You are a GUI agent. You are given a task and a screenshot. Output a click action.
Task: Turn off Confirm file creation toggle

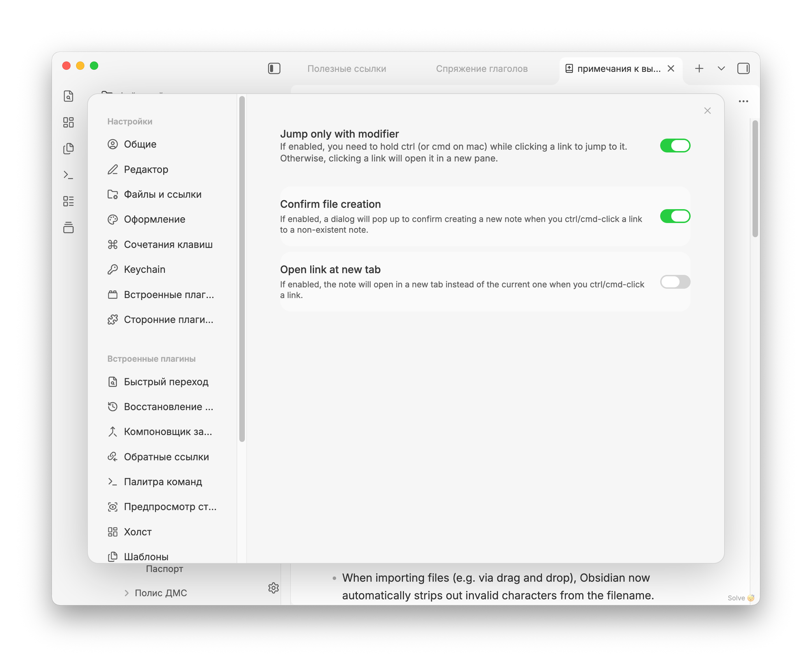click(675, 216)
